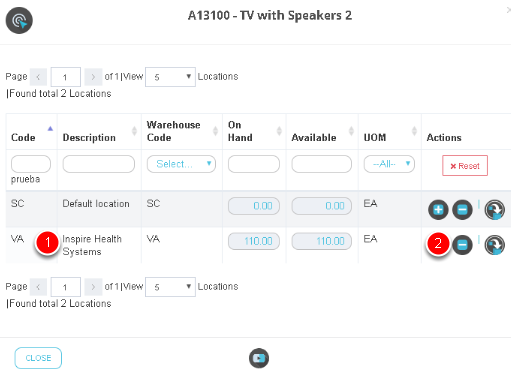Click the transfer icon in SC row
The height and width of the screenshot is (376, 511).
(494, 210)
